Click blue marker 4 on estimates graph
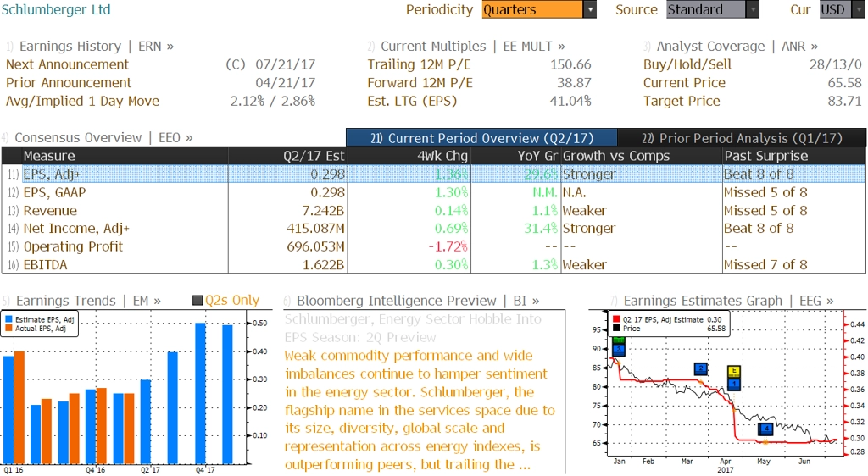 pyautogui.click(x=765, y=429)
